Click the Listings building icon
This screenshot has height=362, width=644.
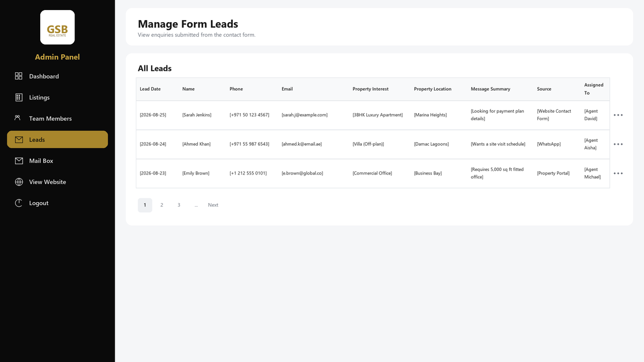(x=19, y=97)
